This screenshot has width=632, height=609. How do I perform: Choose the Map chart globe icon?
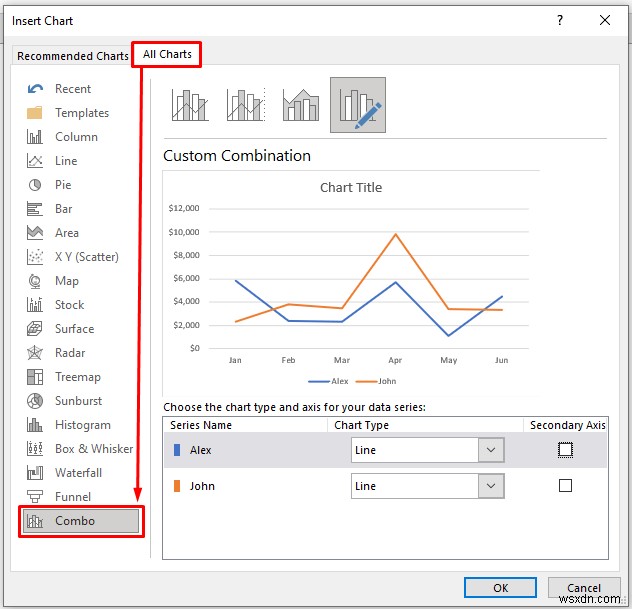[x=35, y=281]
